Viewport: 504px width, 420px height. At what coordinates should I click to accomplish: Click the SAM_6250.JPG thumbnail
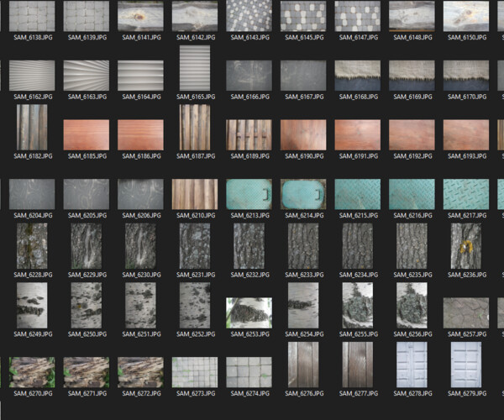point(87,305)
